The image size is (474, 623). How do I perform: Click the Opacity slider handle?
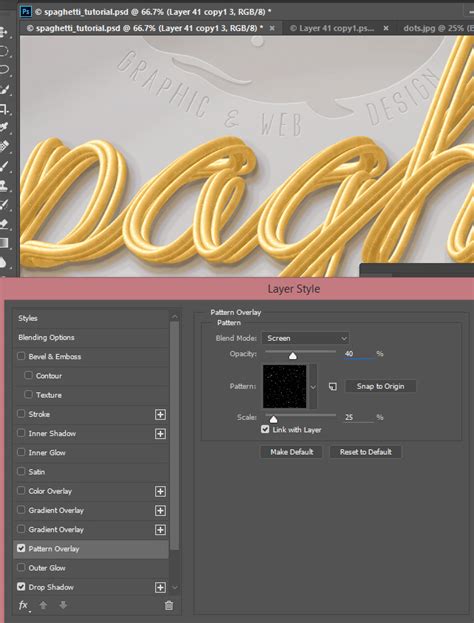coord(293,356)
